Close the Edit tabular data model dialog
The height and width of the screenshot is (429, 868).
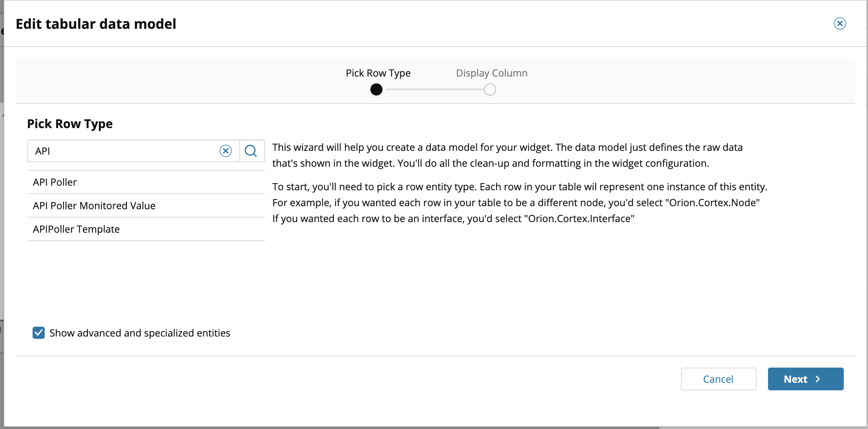pyautogui.click(x=840, y=23)
